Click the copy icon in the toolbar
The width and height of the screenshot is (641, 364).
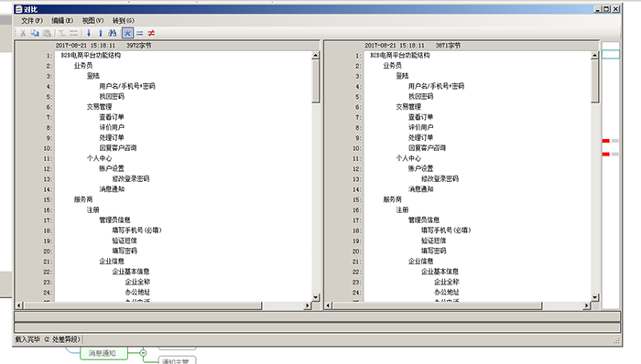click(x=35, y=33)
